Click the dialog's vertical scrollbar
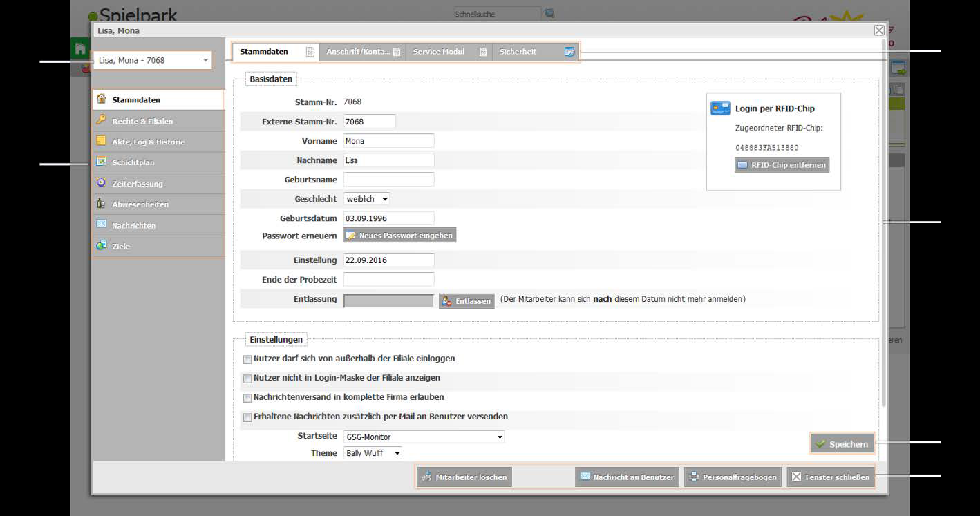The image size is (980, 516). pos(883,222)
